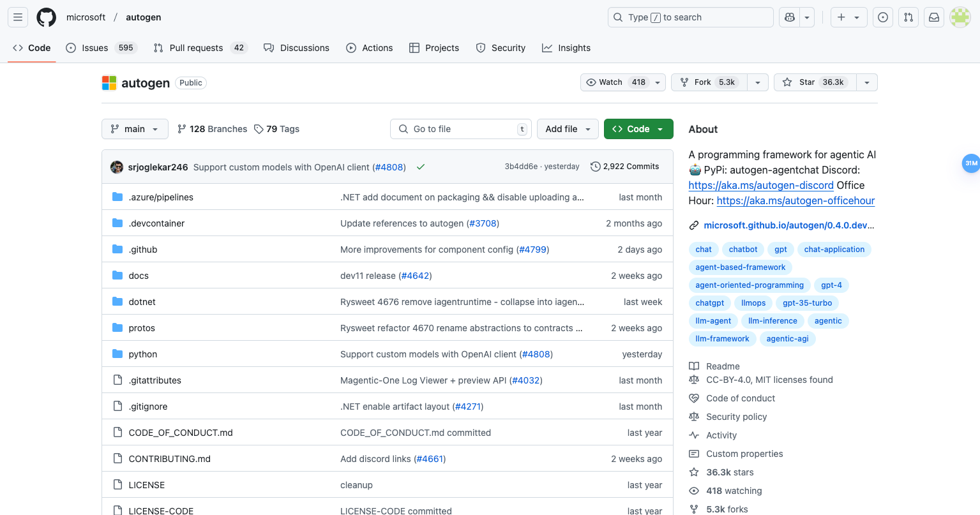
Task: Open the Activity pulse icon
Action: [x=694, y=435]
